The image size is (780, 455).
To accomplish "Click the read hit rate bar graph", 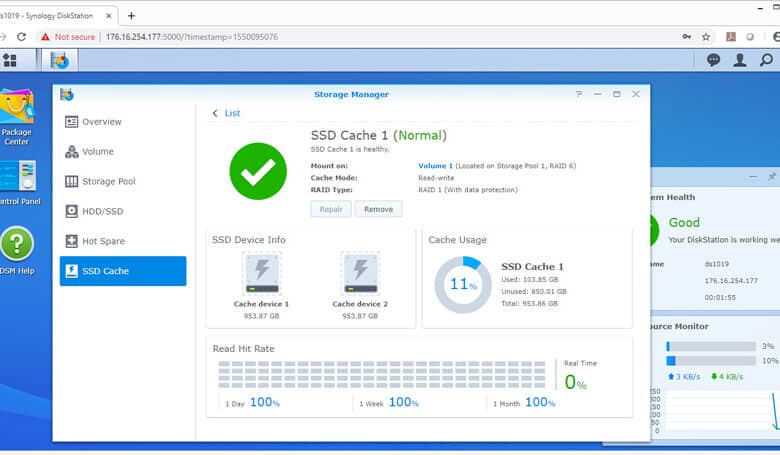I will [x=382, y=374].
